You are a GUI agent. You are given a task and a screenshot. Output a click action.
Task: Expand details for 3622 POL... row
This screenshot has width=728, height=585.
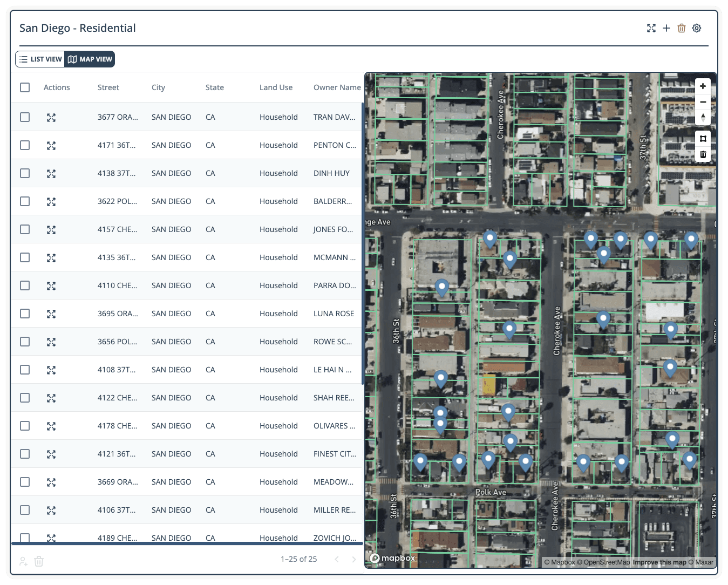pyautogui.click(x=51, y=202)
